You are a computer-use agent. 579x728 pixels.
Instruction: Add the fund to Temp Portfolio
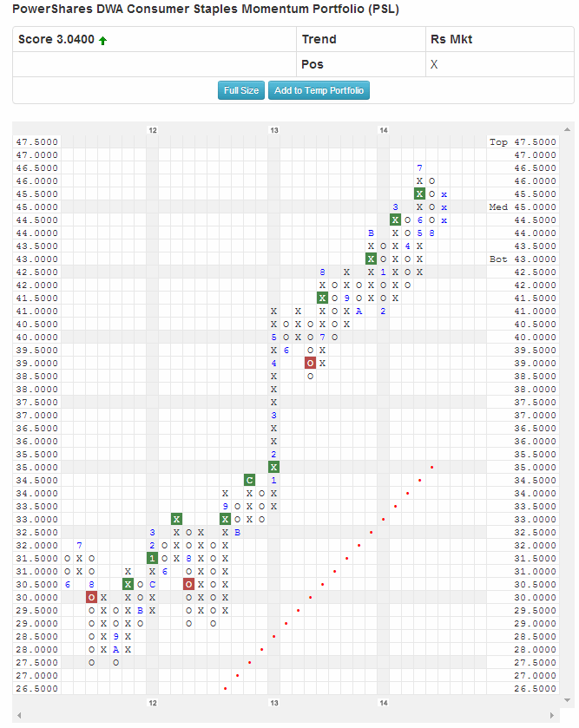pyautogui.click(x=319, y=90)
